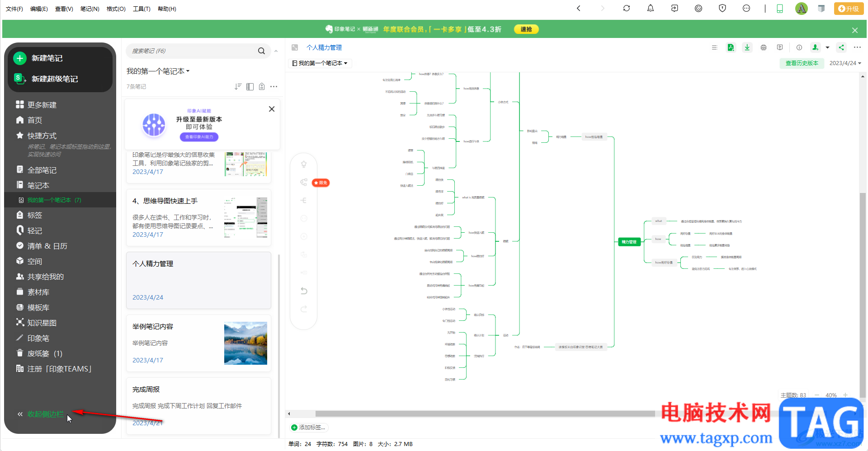Open 知识星图 in sidebar
The height and width of the screenshot is (451, 868).
(42, 323)
